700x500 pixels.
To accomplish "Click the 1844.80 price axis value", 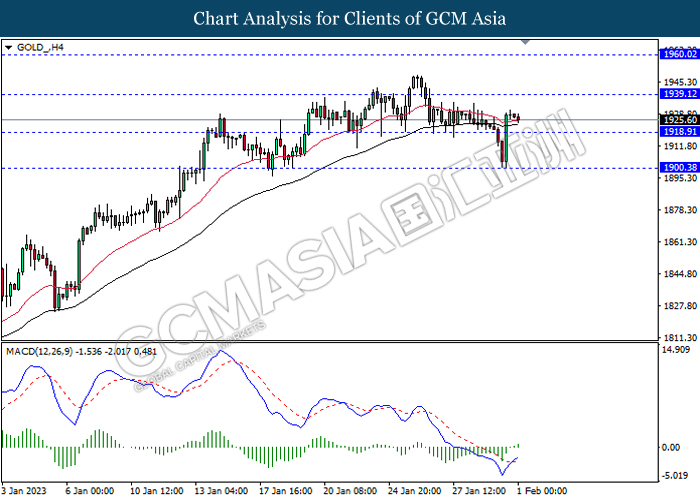I will [680, 274].
